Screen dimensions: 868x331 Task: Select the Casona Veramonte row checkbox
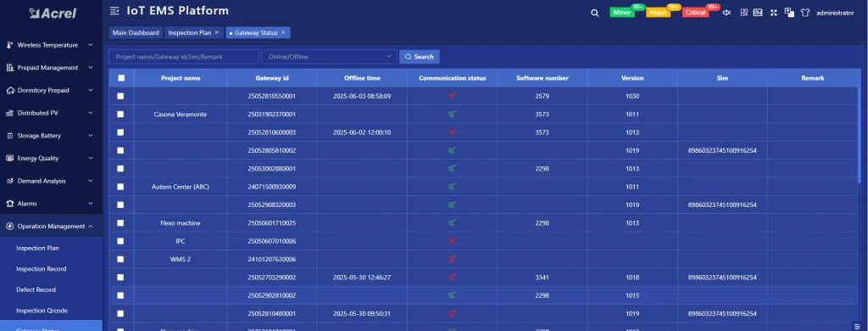(120, 115)
